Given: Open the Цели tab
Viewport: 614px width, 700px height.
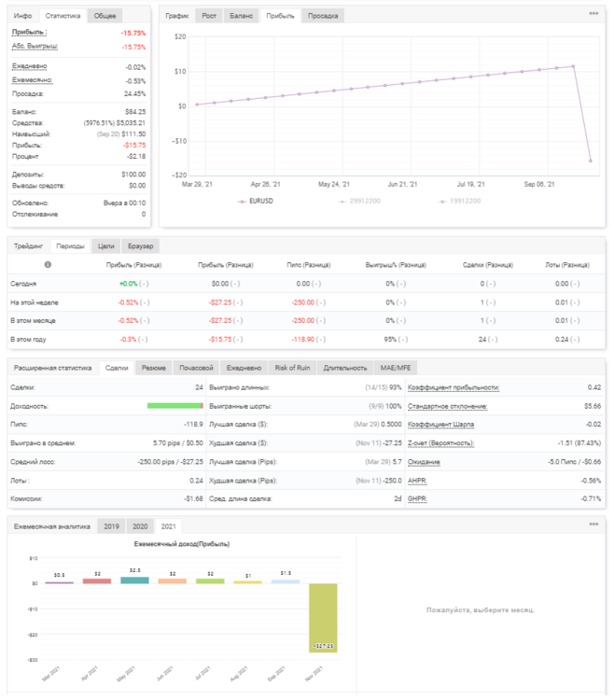Looking at the screenshot, I should (106, 246).
